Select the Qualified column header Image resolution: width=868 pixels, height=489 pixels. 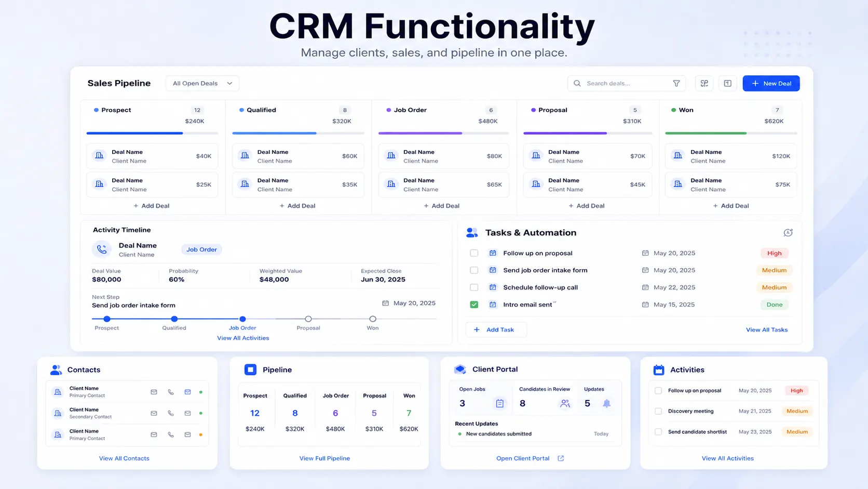[261, 110]
